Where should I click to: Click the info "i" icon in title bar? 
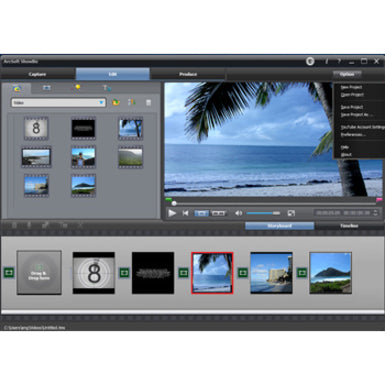(x=327, y=61)
